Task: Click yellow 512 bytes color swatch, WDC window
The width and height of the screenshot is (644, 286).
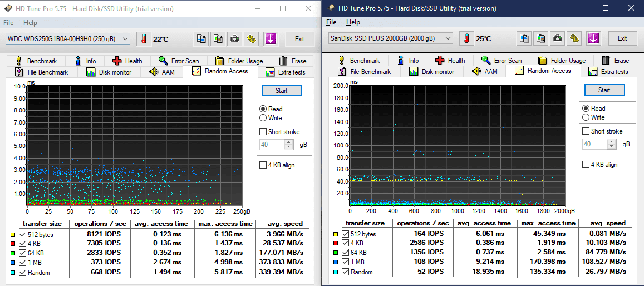Action: point(13,235)
